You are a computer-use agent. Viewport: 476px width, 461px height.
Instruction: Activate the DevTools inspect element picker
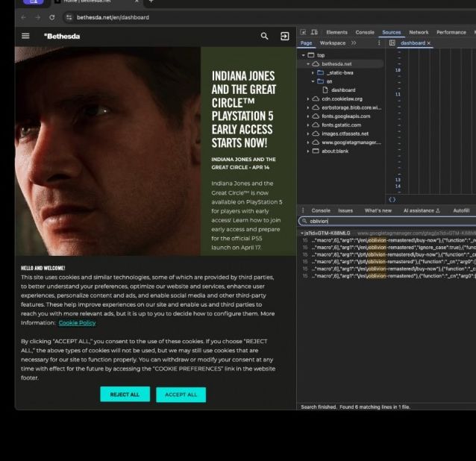pos(304,32)
